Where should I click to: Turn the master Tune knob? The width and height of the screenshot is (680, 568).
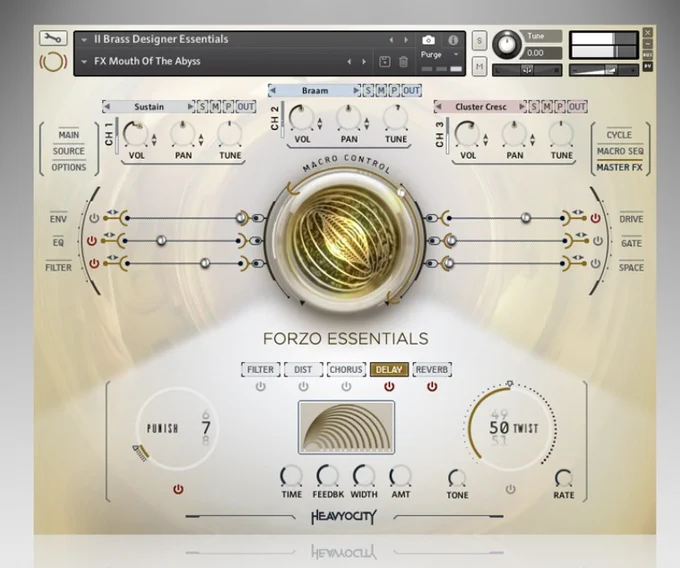click(x=506, y=45)
